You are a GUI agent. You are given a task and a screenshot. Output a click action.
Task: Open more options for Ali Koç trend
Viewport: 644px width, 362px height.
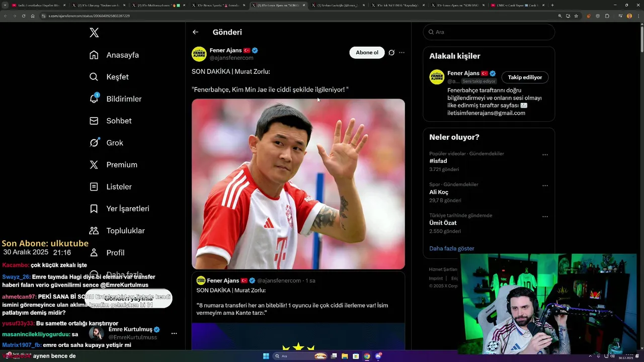(545, 186)
